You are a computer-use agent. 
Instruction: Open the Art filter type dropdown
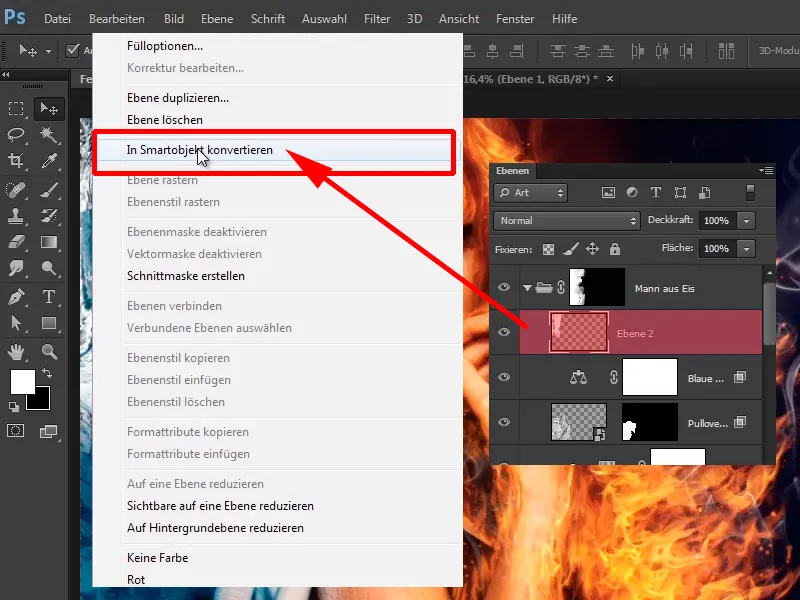(x=530, y=193)
